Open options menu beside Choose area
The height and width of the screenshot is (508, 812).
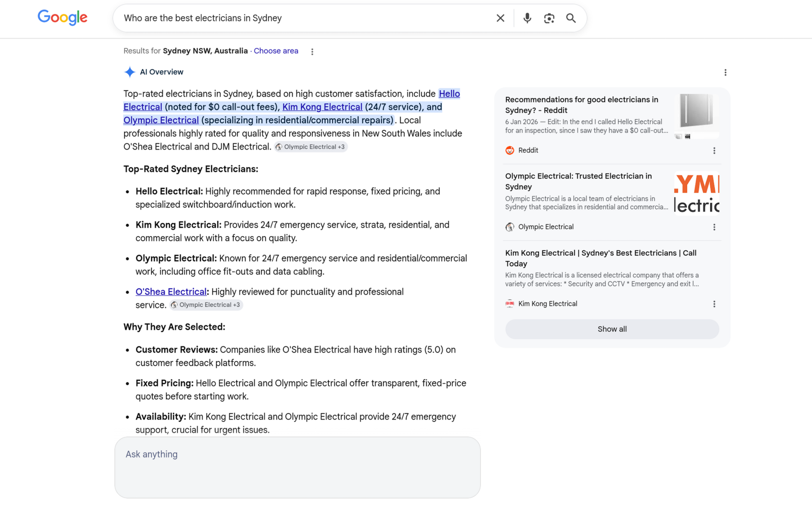312,51
